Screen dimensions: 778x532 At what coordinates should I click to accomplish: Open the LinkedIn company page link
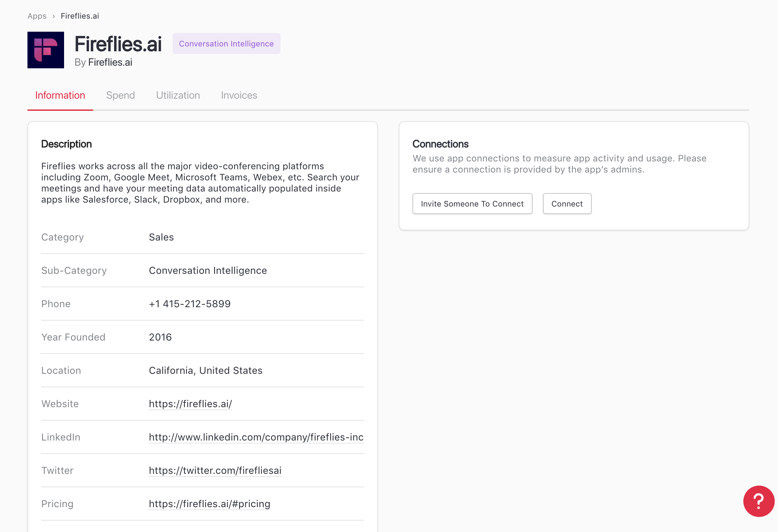click(256, 437)
